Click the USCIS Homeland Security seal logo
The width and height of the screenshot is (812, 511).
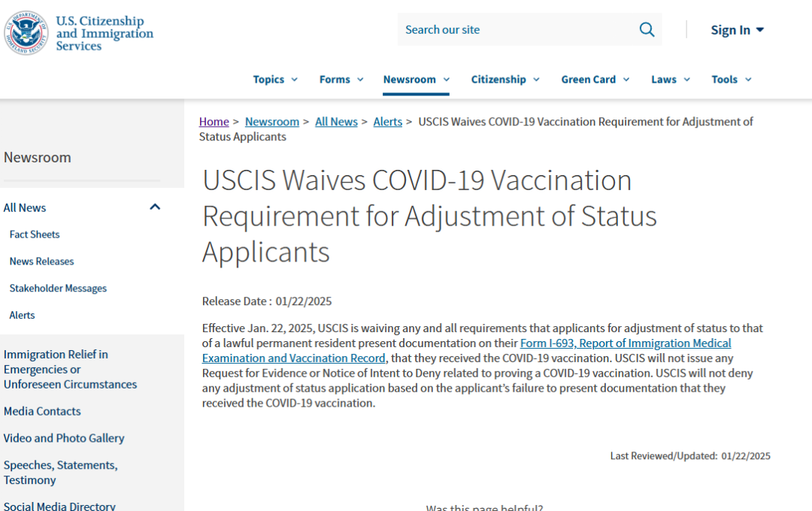pyautogui.click(x=26, y=32)
